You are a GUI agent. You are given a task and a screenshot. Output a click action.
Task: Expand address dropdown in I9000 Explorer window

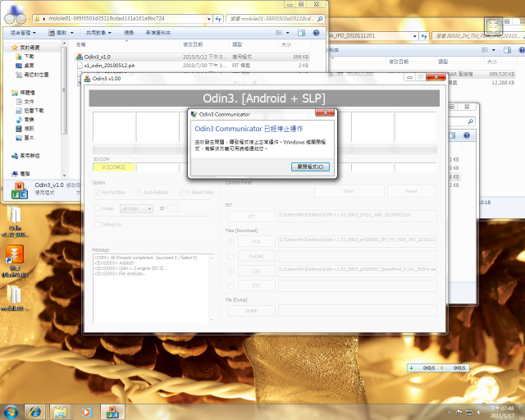(x=415, y=36)
